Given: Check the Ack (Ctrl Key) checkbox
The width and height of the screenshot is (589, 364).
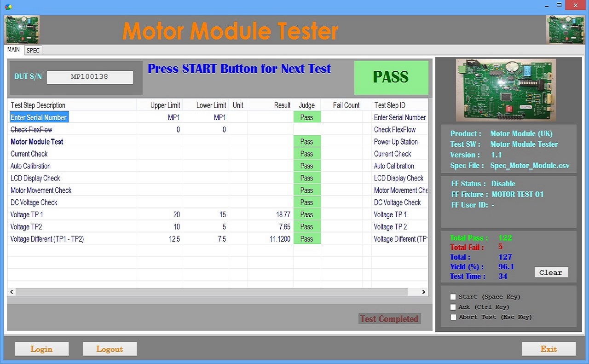Looking at the screenshot, I should tap(453, 307).
